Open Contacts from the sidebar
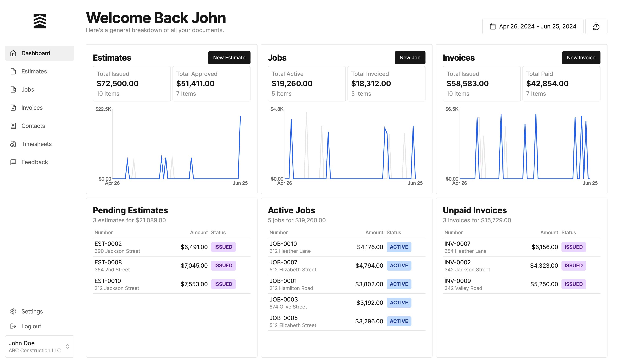This screenshot has height=364, width=624. tap(40, 126)
